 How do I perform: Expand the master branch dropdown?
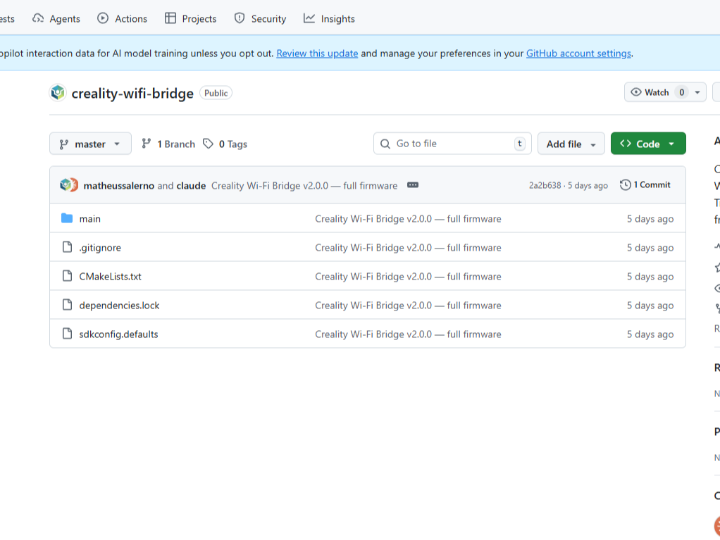[90, 144]
